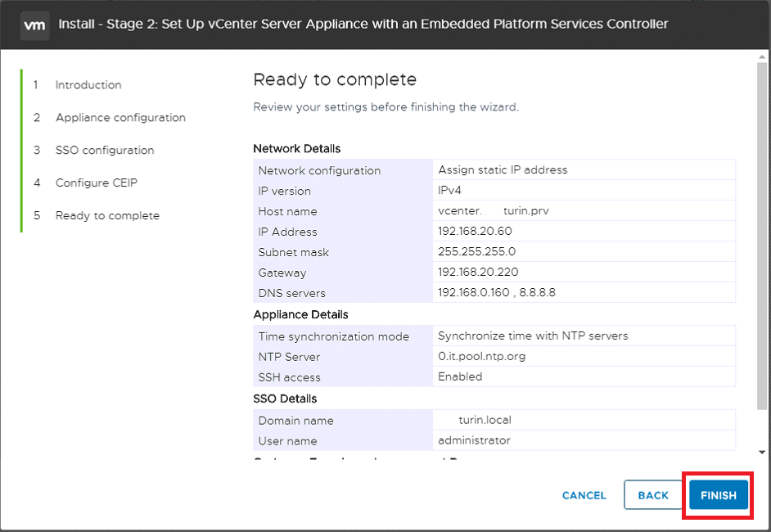Click the subnet mask value 255.255.255.0
This screenshot has height=532, width=771.
pyautogui.click(x=477, y=252)
